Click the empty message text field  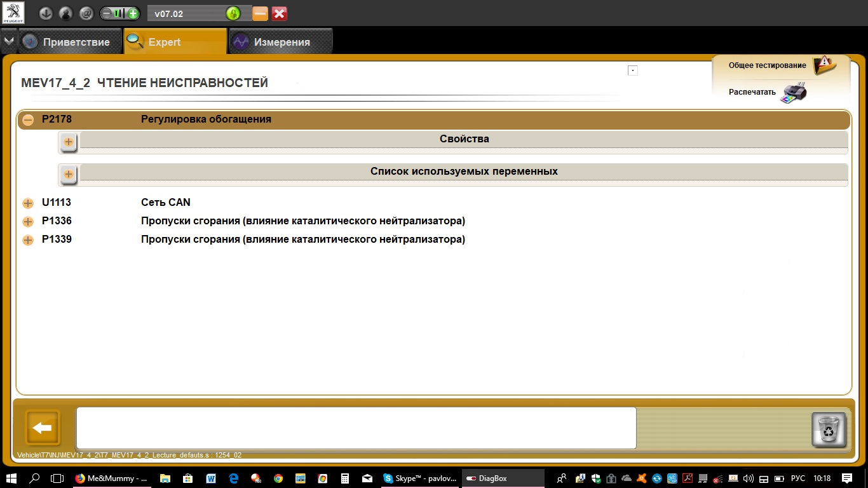356,428
